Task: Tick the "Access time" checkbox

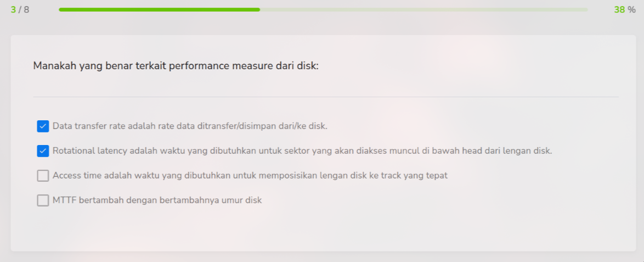Action: 43,176
